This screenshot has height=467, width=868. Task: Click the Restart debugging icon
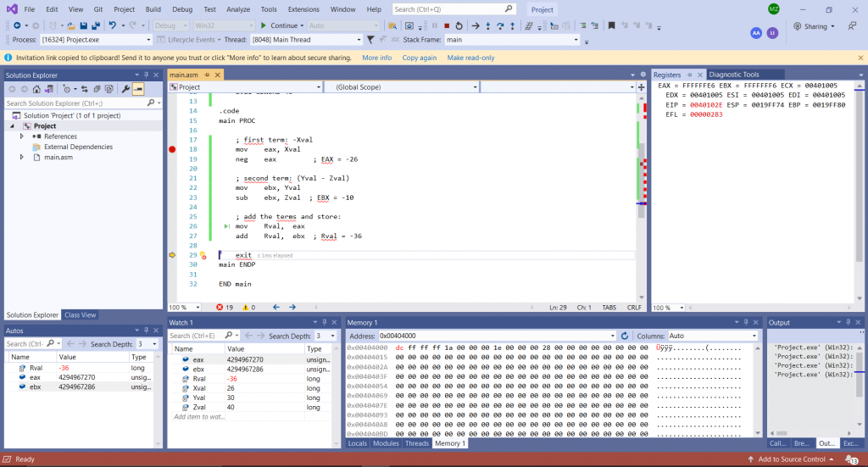pos(459,25)
